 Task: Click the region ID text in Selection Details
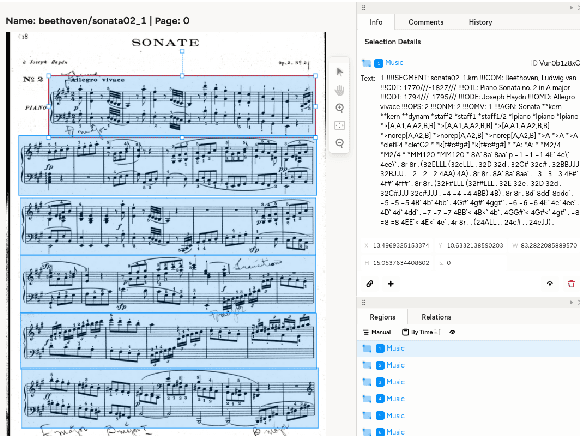pyautogui.click(x=556, y=63)
